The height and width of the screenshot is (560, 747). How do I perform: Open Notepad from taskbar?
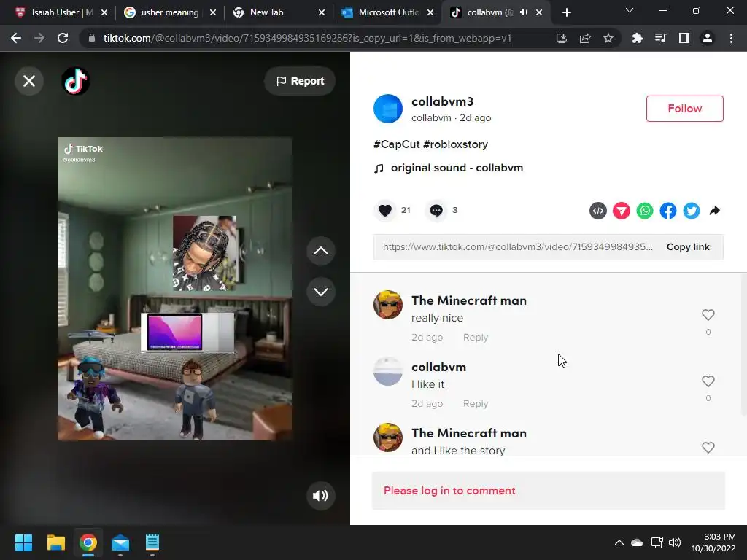click(x=152, y=542)
